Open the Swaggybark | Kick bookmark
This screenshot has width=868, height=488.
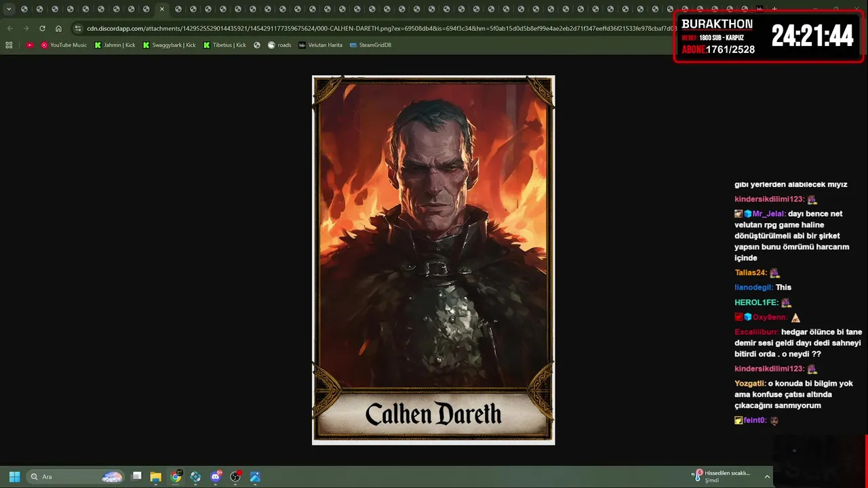point(169,45)
